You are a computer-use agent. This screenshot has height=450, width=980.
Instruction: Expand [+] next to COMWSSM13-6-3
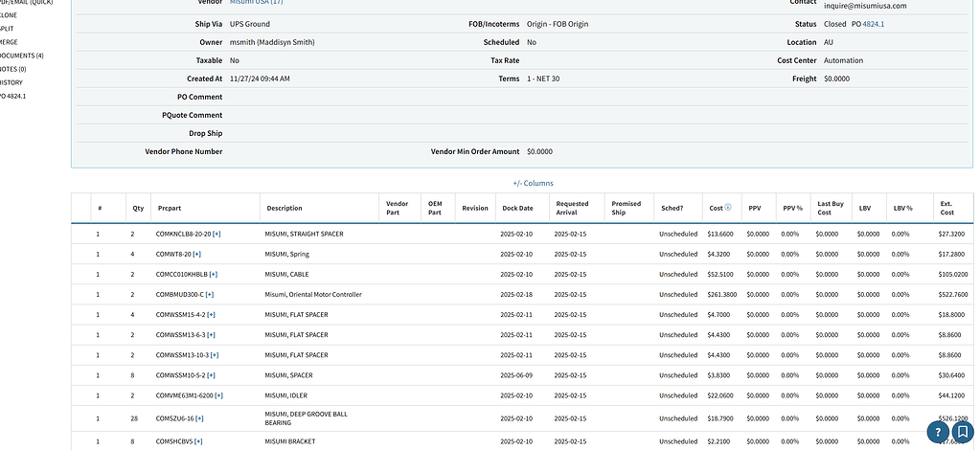(x=211, y=335)
